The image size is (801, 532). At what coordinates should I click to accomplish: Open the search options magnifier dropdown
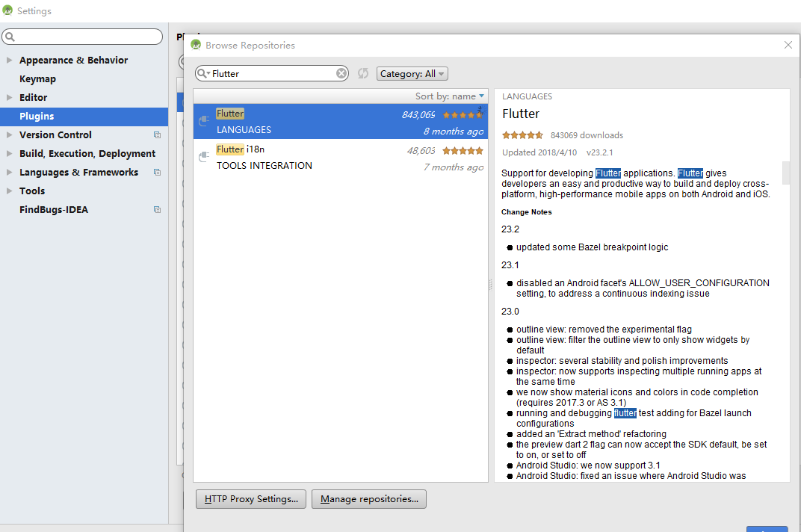click(x=203, y=73)
